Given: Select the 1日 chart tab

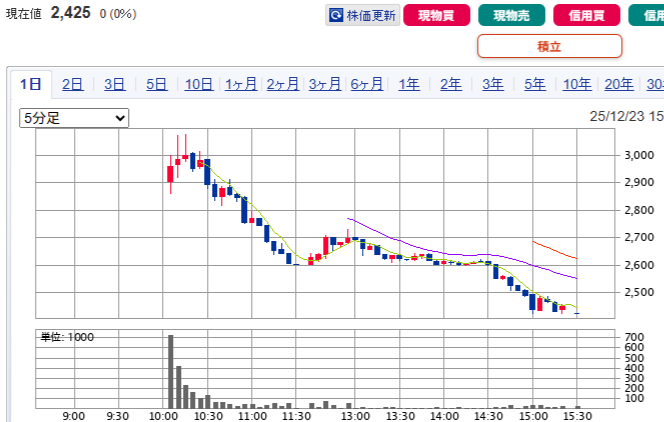Looking at the screenshot, I should coord(30,84).
